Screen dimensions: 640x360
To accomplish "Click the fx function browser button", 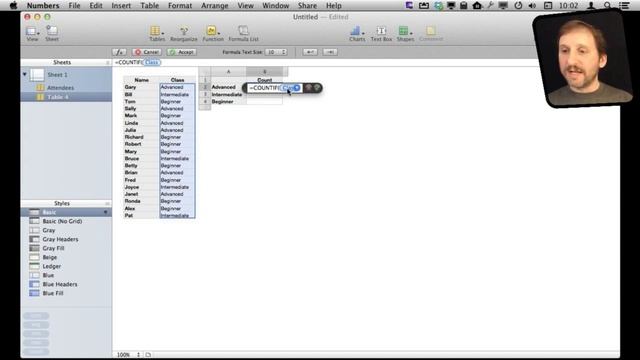I will pyautogui.click(x=119, y=52).
